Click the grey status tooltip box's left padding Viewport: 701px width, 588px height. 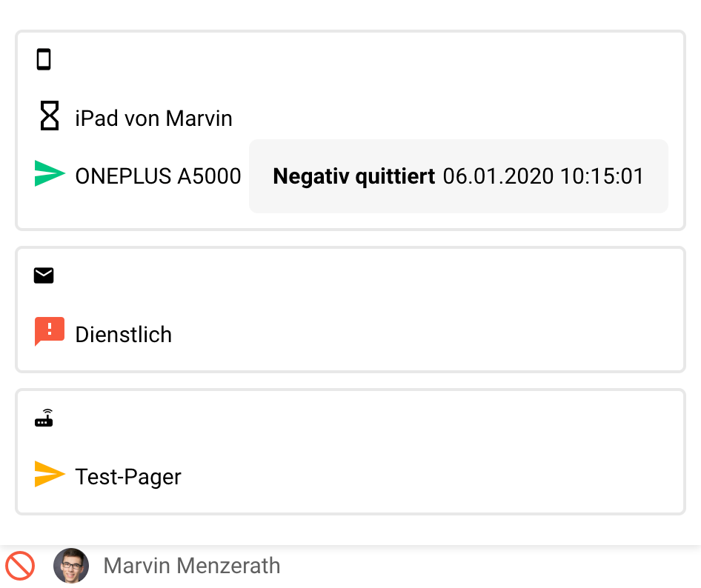click(x=261, y=176)
